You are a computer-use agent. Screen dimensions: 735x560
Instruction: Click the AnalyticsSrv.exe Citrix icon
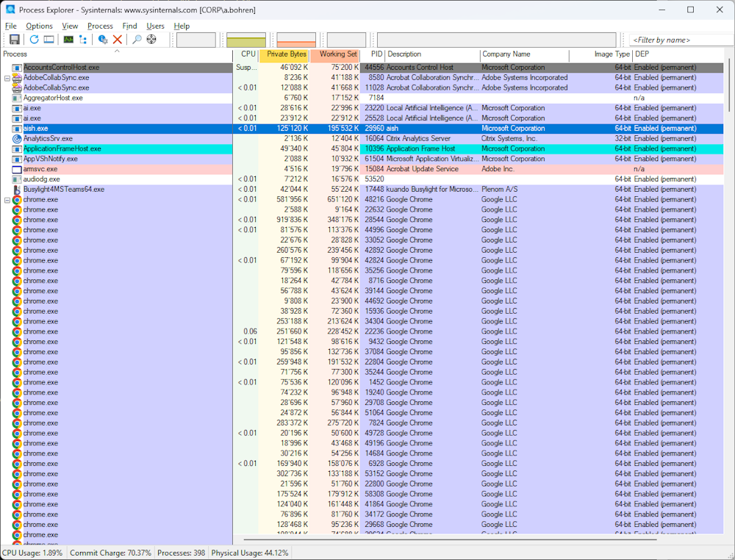point(17,139)
